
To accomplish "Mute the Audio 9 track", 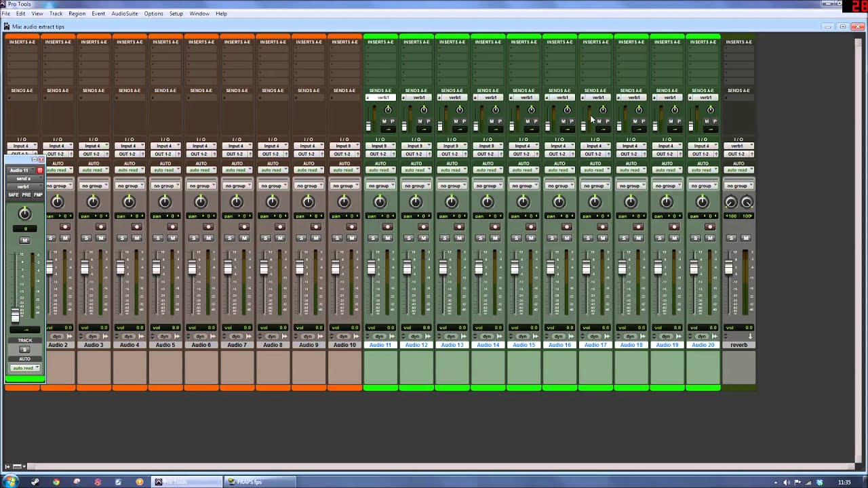I will (316, 238).
